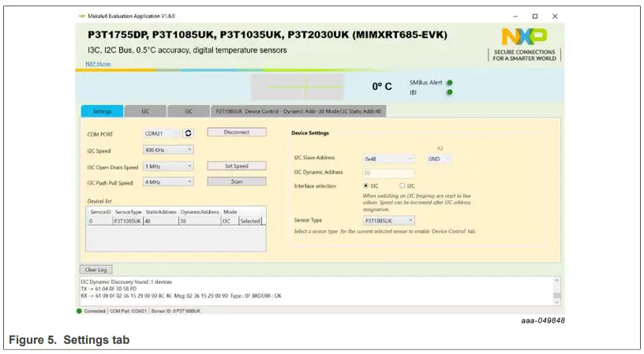Click the Selected cell in device list

(x=250, y=221)
